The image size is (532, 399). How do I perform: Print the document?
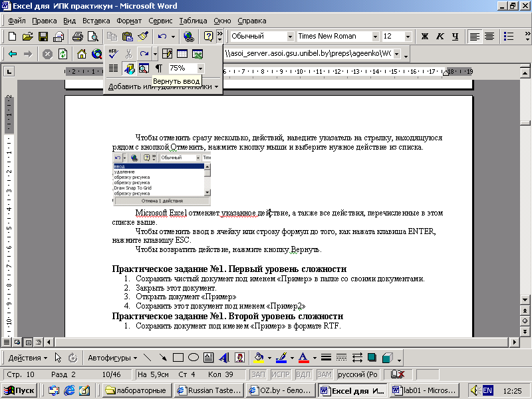tap(77, 37)
